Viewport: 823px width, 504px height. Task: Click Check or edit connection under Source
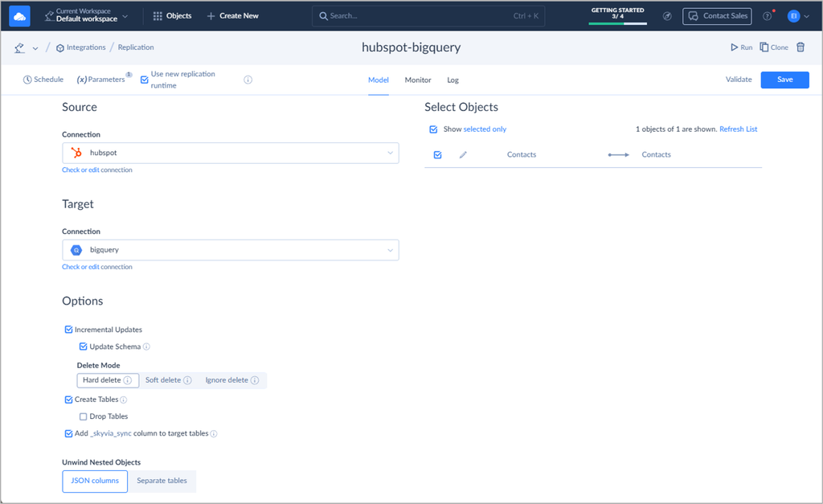(x=97, y=170)
